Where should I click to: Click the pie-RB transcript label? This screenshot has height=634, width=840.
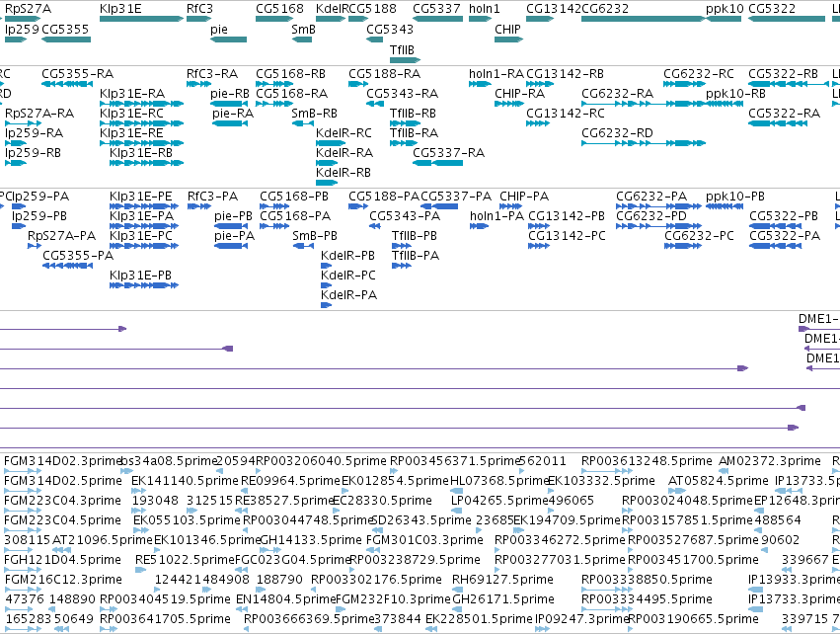pyautogui.click(x=230, y=93)
